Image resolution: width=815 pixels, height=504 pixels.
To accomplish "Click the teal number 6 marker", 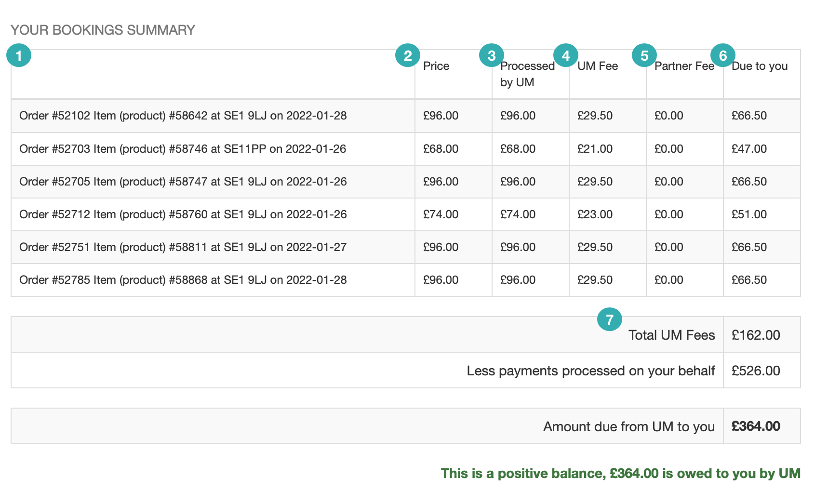I will (x=722, y=55).
